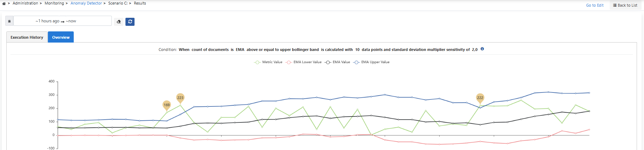Click the calendar icon beside the time range
The width and height of the screenshot is (644, 150).
point(9,21)
